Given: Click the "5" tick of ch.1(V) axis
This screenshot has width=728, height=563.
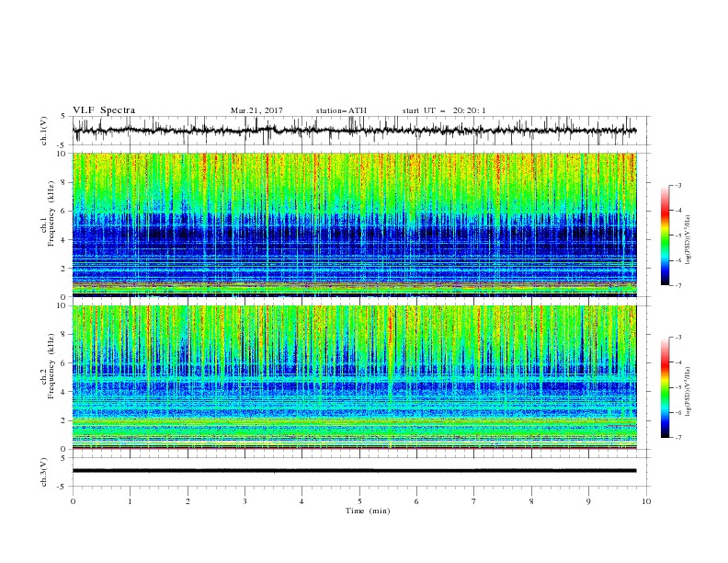Looking at the screenshot, I should 65,116.
